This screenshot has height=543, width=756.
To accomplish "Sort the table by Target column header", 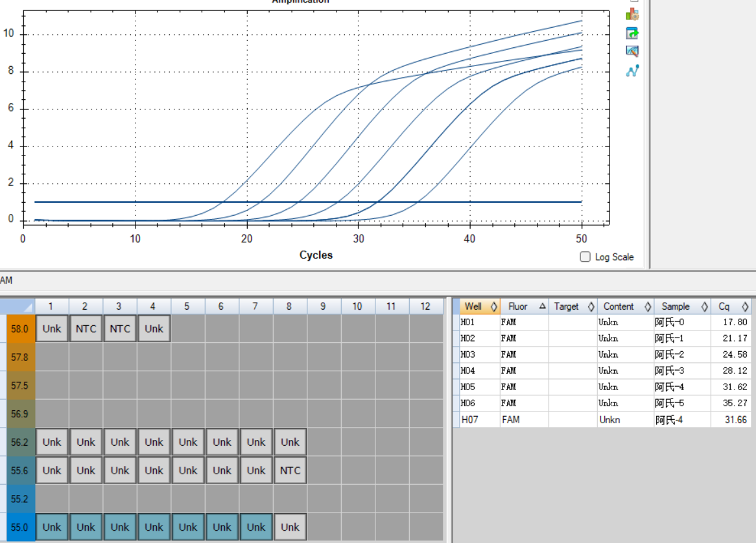I will pyautogui.click(x=573, y=306).
